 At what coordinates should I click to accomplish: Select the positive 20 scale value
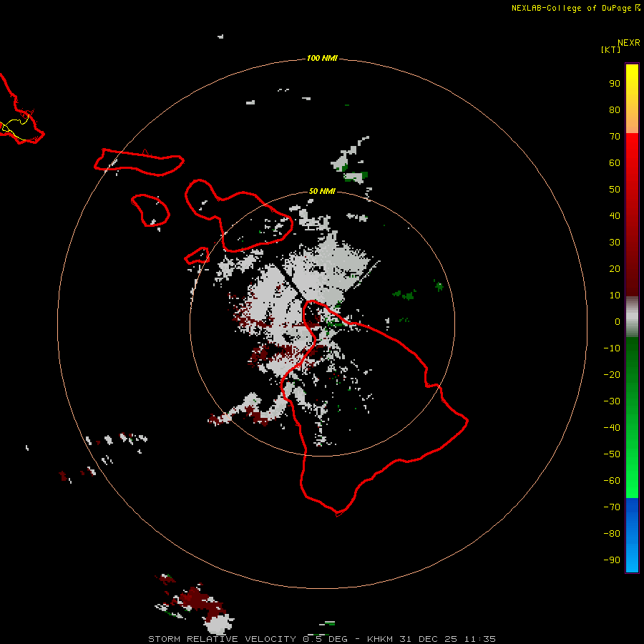click(615, 269)
